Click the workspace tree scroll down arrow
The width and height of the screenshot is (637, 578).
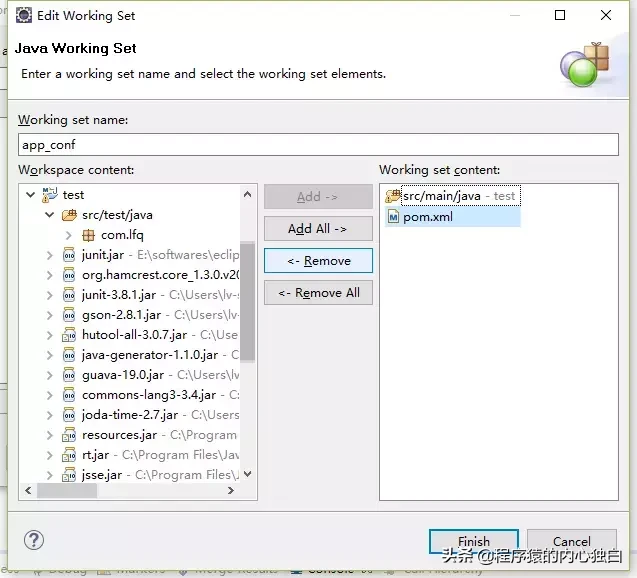[x=247, y=474]
